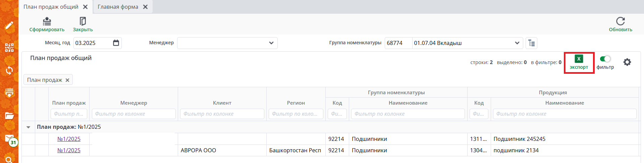
Task: Toggle the фильтр switch off
Action: 605,59
